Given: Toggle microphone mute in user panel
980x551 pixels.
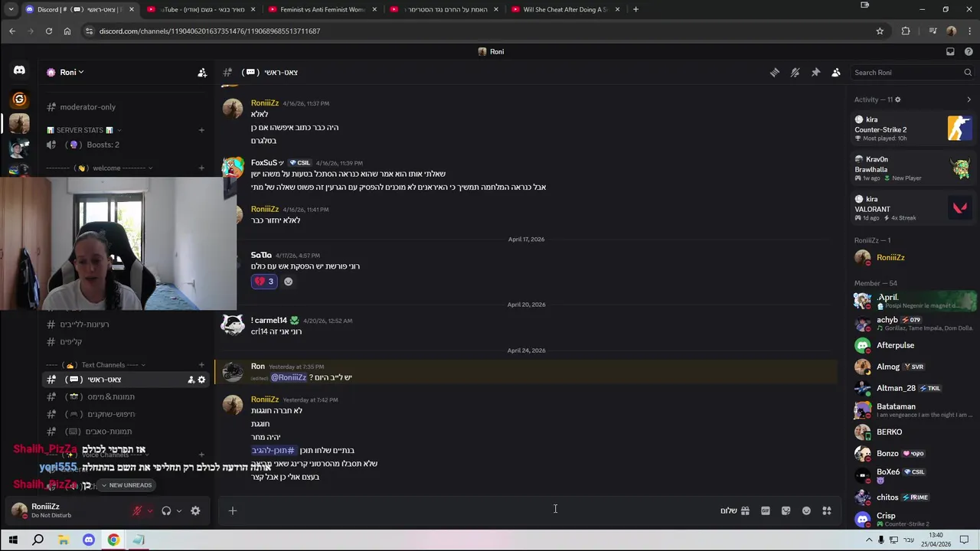Looking at the screenshot, I should click(x=138, y=510).
